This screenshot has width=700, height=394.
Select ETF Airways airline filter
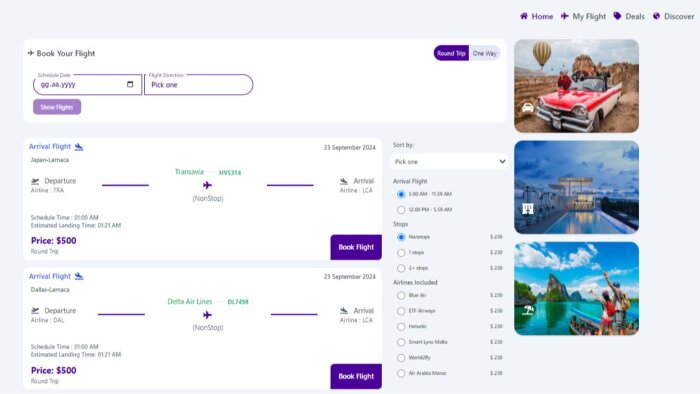coord(401,311)
